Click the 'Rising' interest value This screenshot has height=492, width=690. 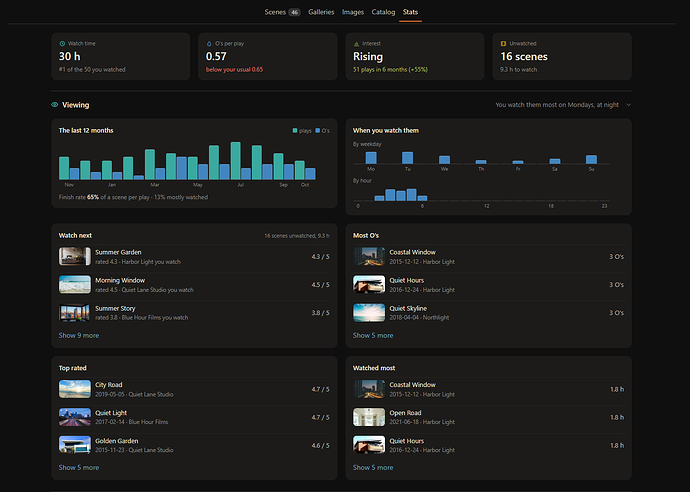point(368,56)
